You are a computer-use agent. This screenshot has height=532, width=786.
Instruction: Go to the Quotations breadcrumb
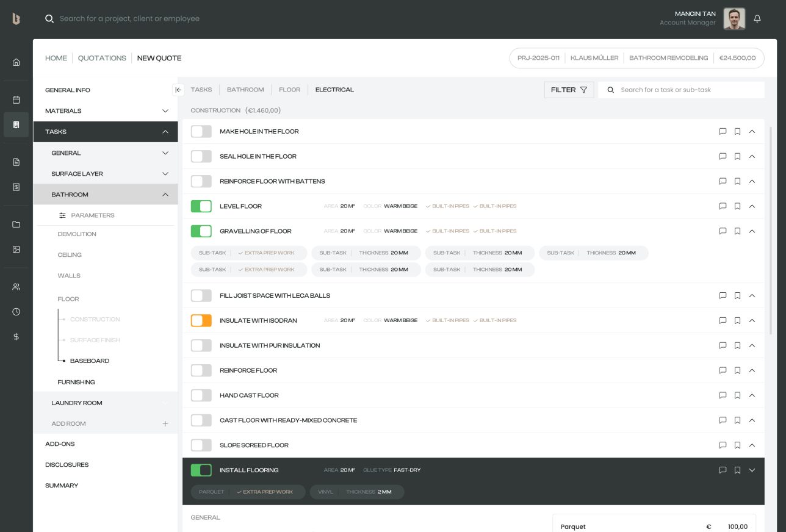coord(102,58)
